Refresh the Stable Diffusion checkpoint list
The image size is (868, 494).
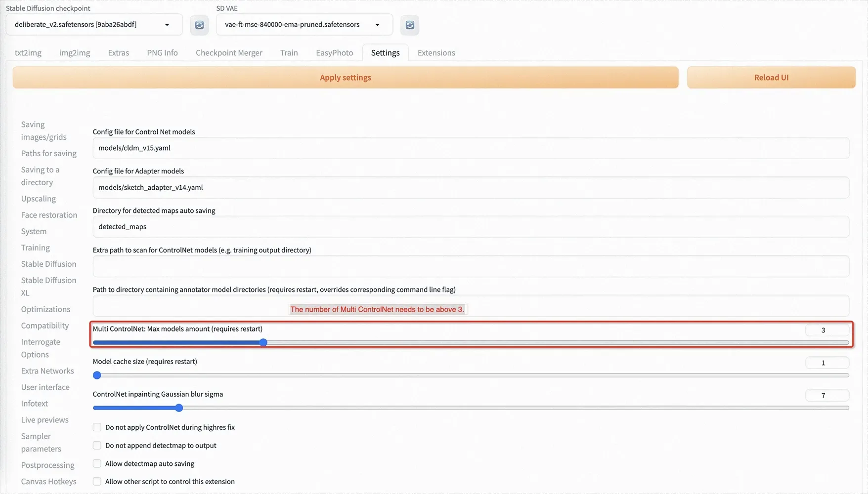[x=199, y=25]
